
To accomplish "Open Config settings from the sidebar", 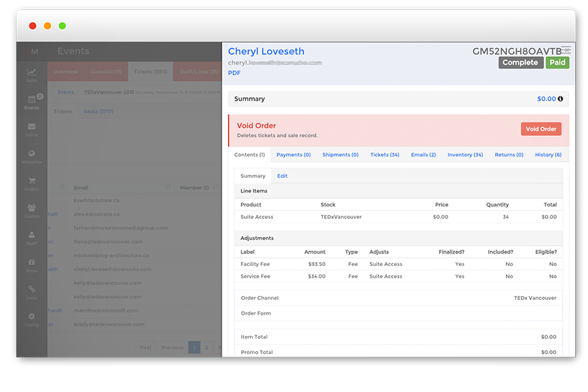I will (31, 319).
